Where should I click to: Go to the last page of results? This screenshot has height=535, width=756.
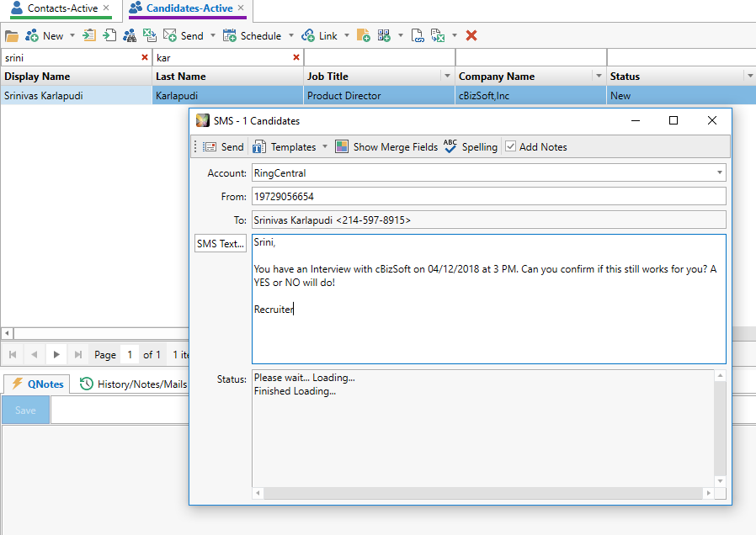78,355
